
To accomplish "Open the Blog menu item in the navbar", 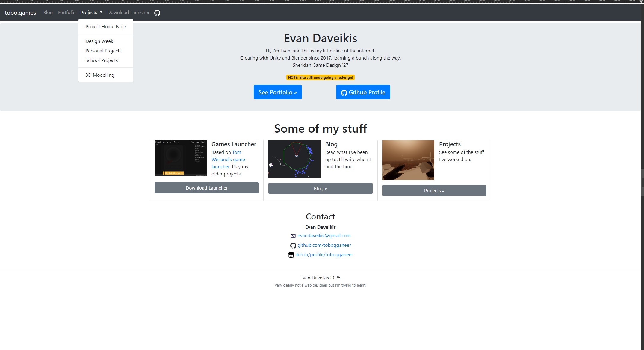I will pos(48,12).
